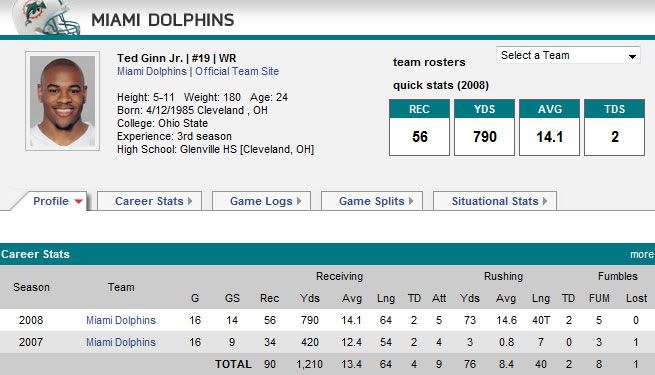Click the arrow icon beside Situational Stats tab
The width and height of the screenshot is (655, 375).
tap(545, 201)
